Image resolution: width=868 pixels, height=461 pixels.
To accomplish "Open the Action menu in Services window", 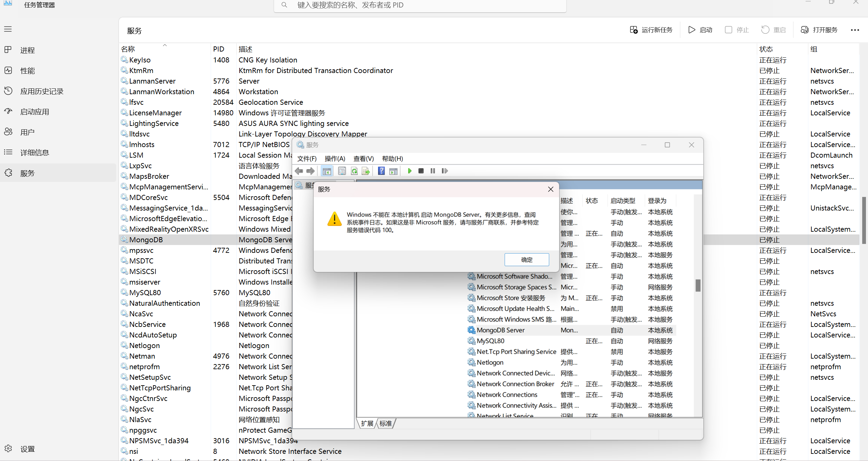I will [x=335, y=159].
